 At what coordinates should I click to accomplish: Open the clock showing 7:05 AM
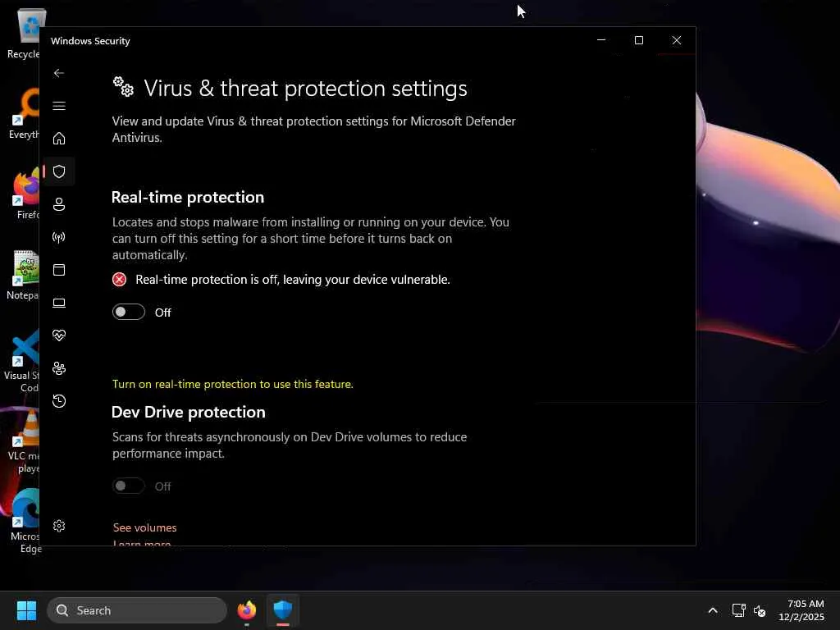[x=801, y=610]
